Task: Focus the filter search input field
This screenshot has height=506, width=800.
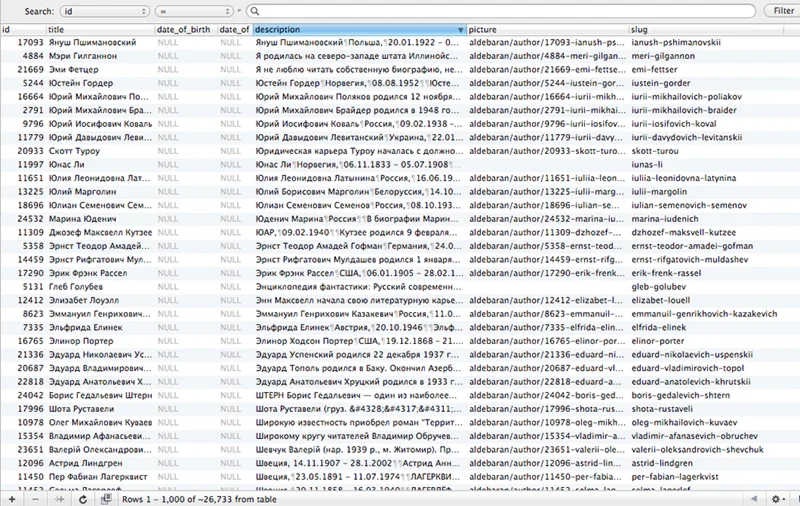Action: [501, 11]
